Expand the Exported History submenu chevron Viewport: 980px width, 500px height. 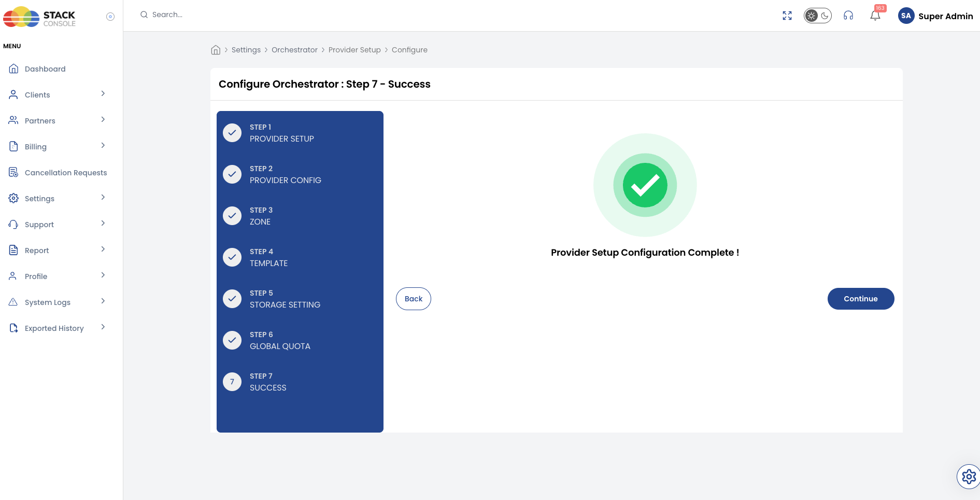click(103, 327)
